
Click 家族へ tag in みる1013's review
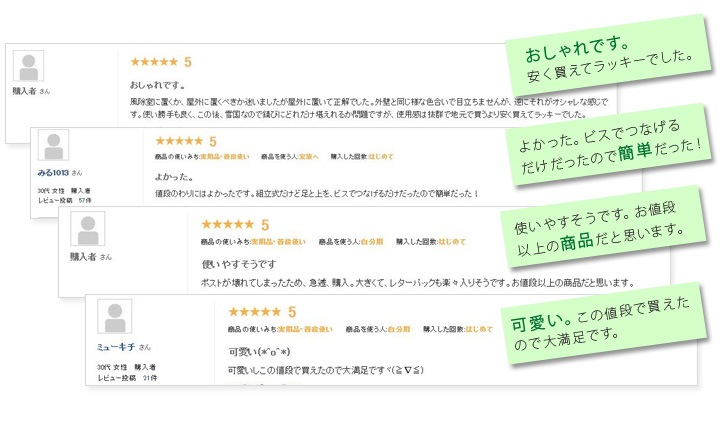click(305, 157)
